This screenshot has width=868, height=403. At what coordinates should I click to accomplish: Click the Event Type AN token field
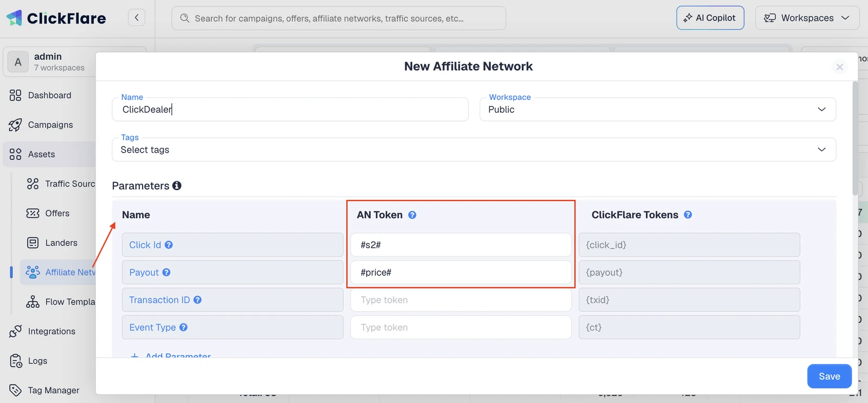461,328
